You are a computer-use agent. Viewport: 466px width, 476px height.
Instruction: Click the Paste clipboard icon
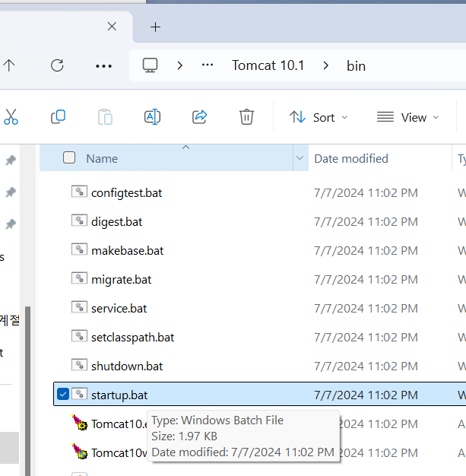(x=106, y=117)
